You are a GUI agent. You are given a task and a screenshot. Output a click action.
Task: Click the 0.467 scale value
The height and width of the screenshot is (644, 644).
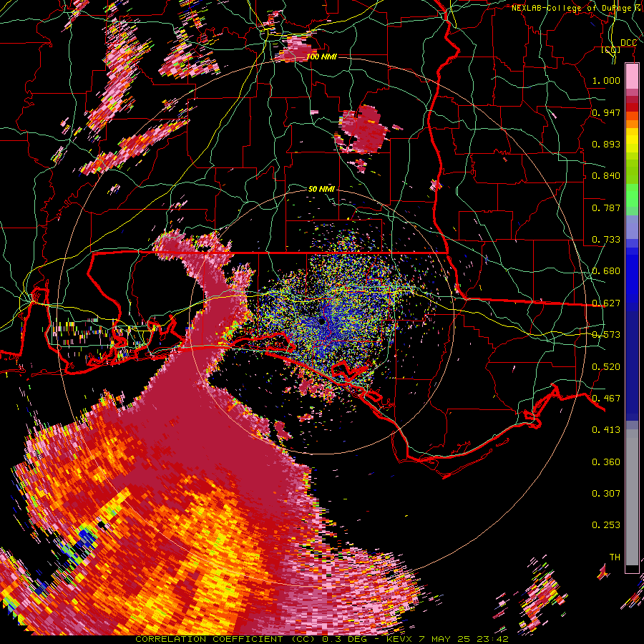[606, 399]
